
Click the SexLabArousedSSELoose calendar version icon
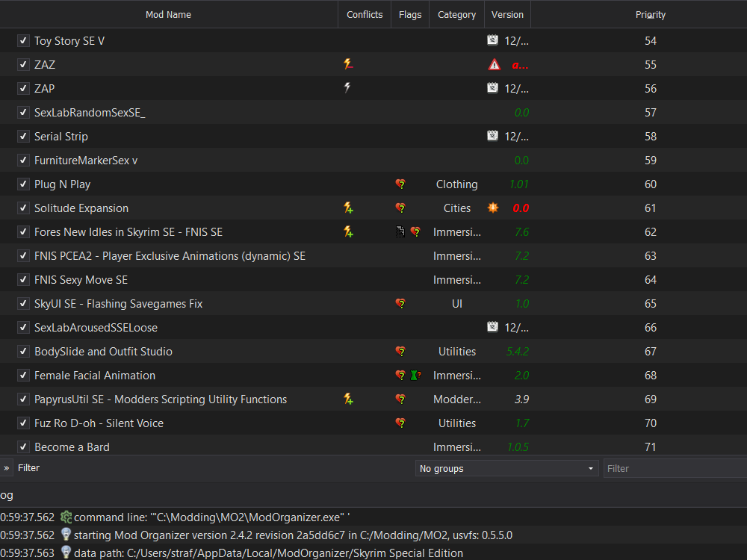[492, 327]
